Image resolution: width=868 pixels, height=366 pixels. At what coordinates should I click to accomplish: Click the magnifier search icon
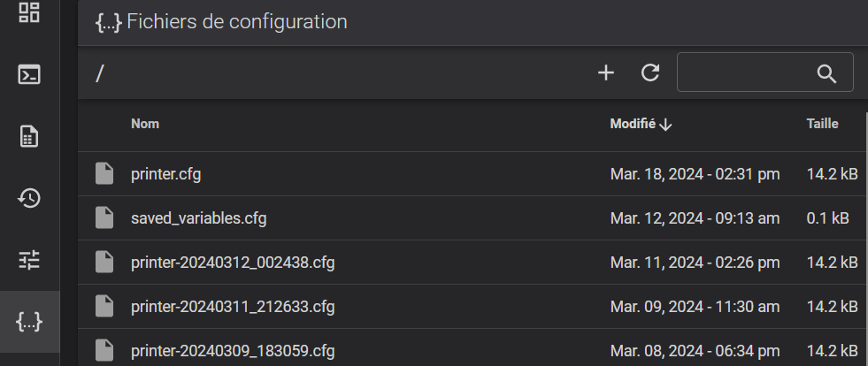click(x=826, y=73)
